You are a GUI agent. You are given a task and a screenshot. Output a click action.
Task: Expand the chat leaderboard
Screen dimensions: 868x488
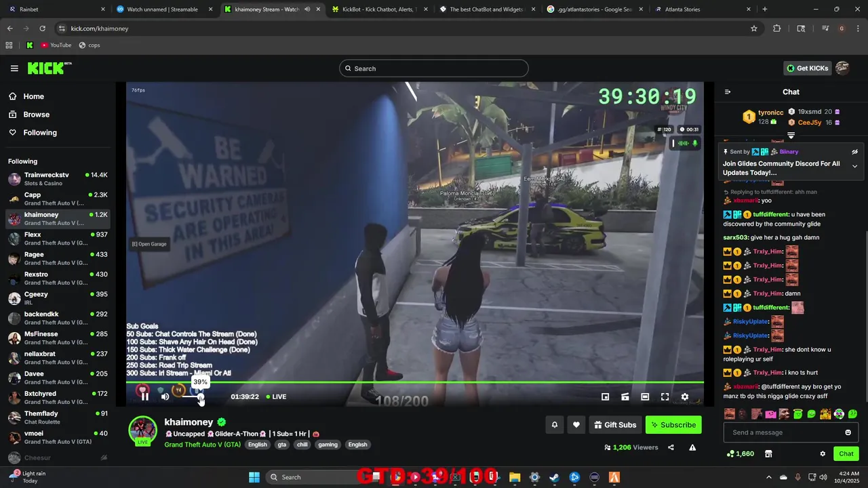click(791, 136)
